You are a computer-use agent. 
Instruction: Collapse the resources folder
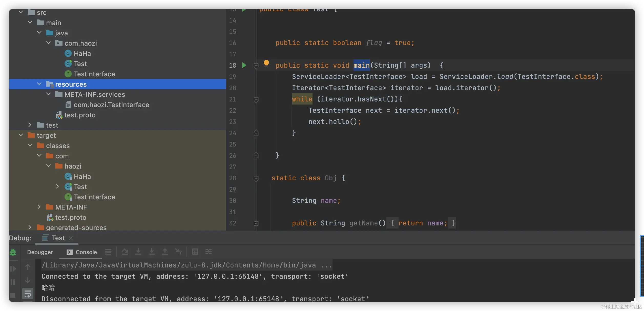[x=39, y=84]
